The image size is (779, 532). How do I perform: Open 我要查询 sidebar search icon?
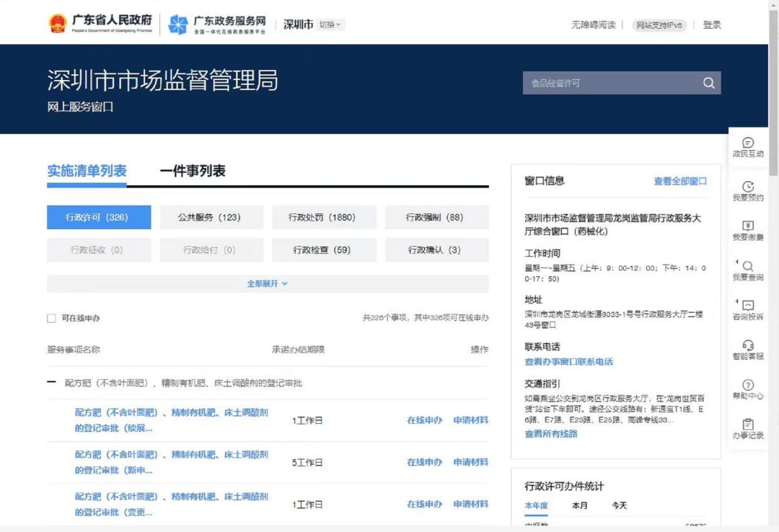pos(748,267)
